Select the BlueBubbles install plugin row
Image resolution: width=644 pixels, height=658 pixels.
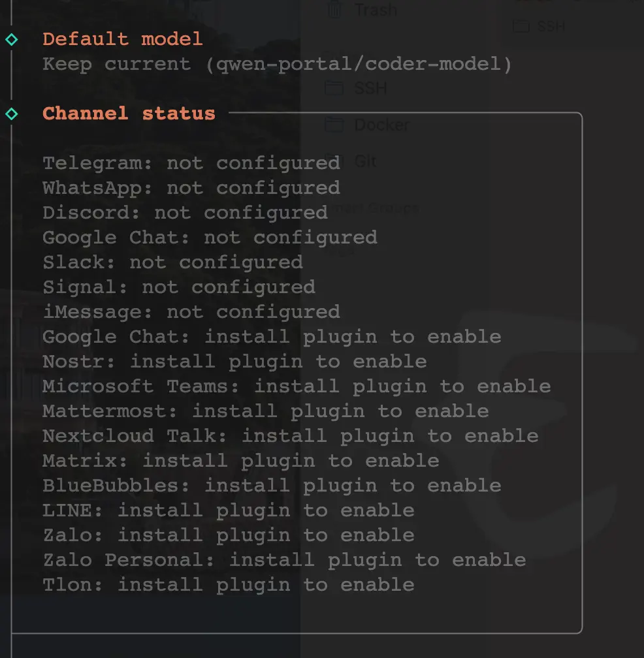pyautogui.click(x=272, y=486)
